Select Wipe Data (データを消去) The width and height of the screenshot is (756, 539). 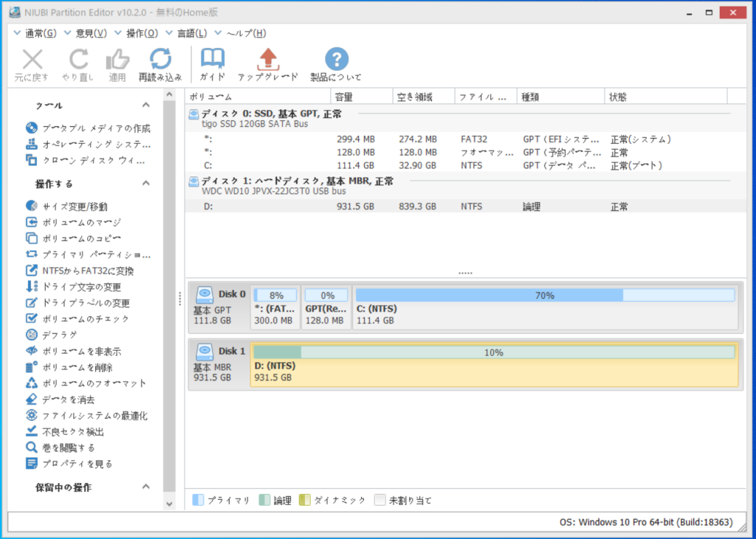coord(61,399)
